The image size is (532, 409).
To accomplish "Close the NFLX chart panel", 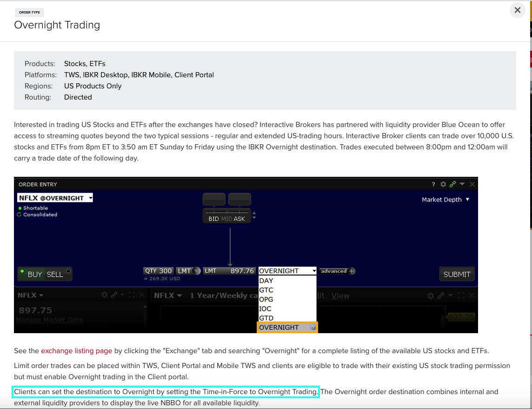I will tap(472, 295).
